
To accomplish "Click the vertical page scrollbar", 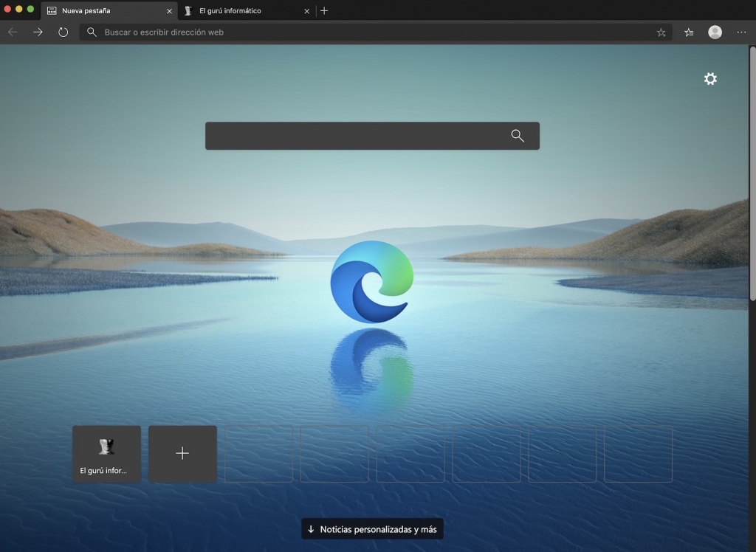I will tap(752, 173).
